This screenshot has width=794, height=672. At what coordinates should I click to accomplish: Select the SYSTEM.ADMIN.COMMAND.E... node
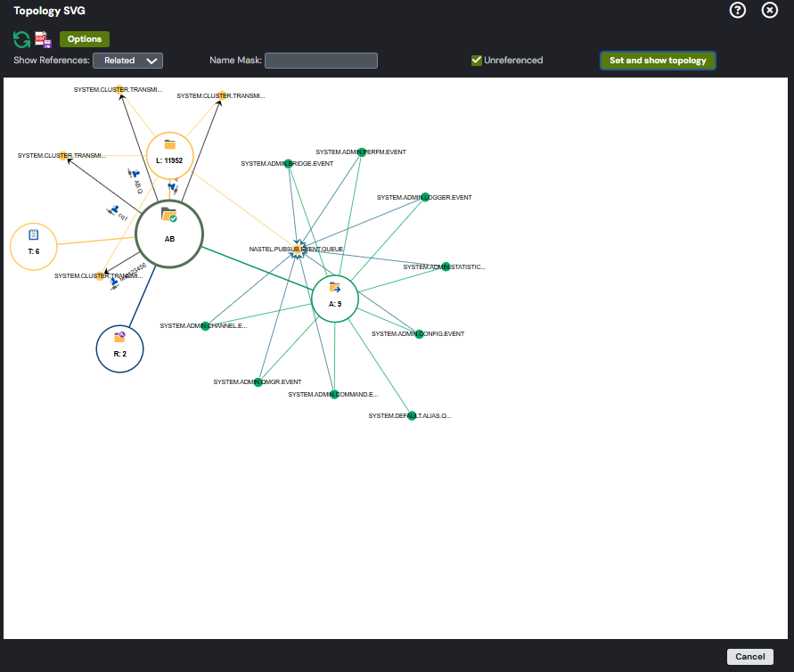tap(334, 395)
